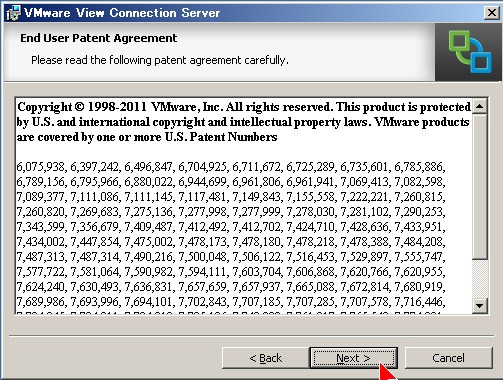Screen dimensions: 503x380
Task: Click patent number 6,075,938
Action: 42,166
